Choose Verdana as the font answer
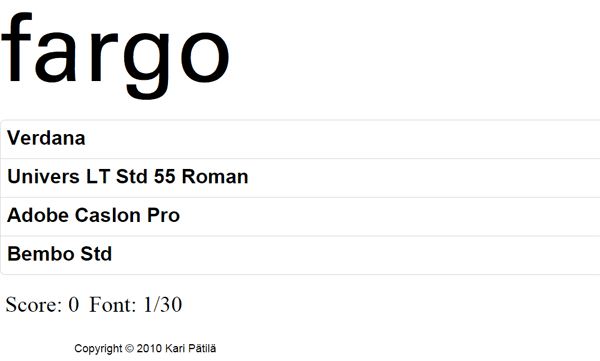The image size is (600, 361). point(300,139)
